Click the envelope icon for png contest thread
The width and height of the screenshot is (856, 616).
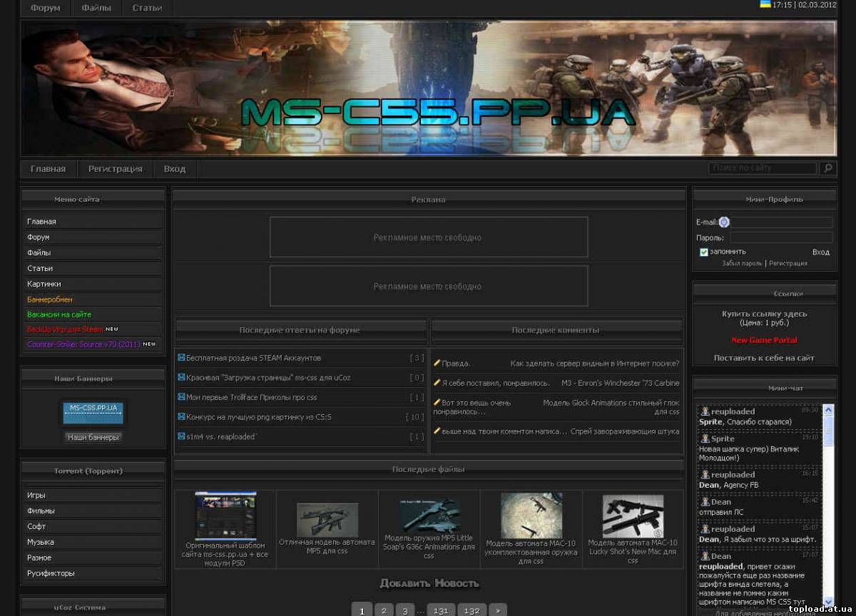182,416
